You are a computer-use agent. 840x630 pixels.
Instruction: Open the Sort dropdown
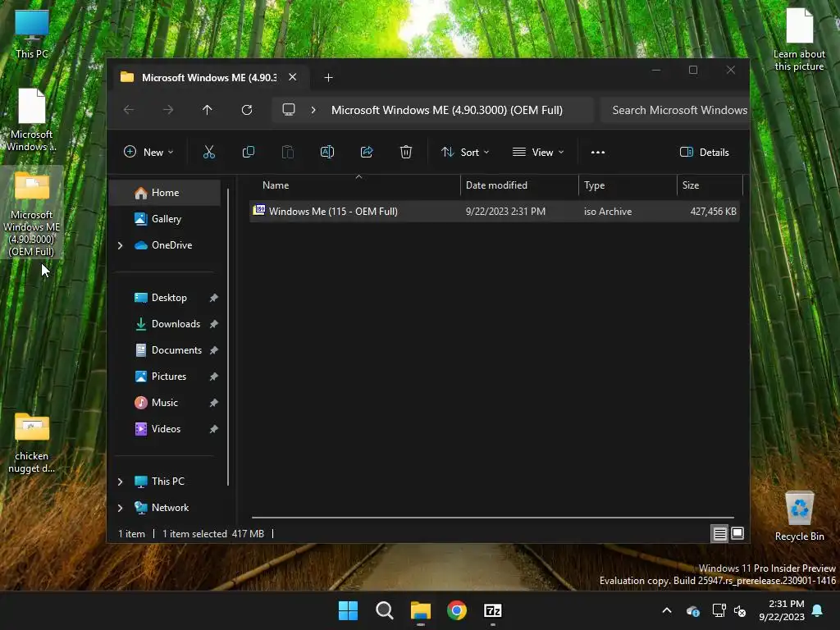coord(465,152)
